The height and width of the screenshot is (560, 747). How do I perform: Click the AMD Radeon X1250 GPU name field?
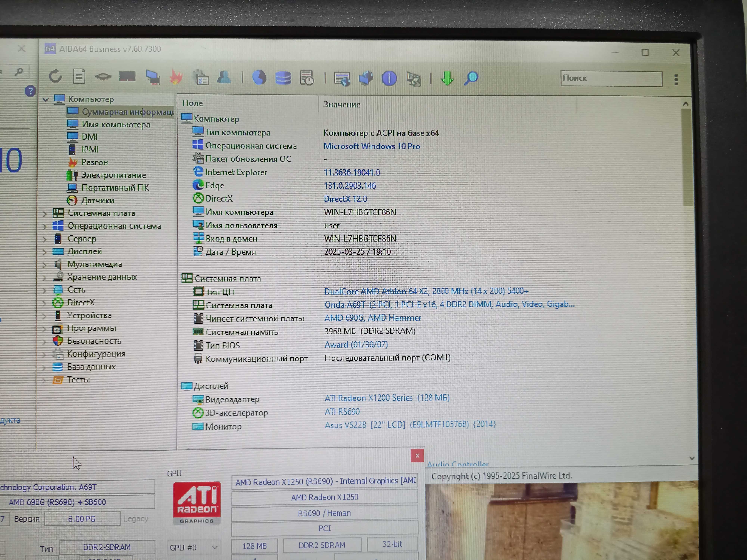(325, 497)
